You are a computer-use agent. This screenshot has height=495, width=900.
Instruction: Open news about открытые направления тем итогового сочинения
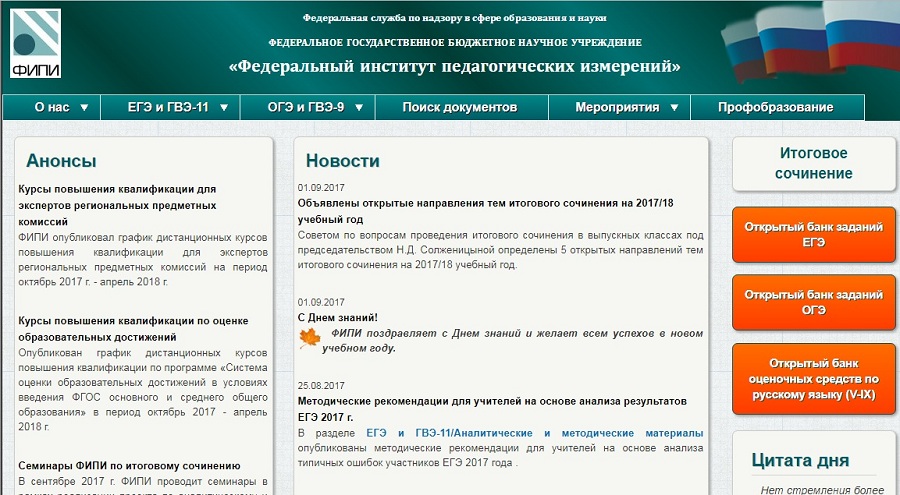pos(486,211)
